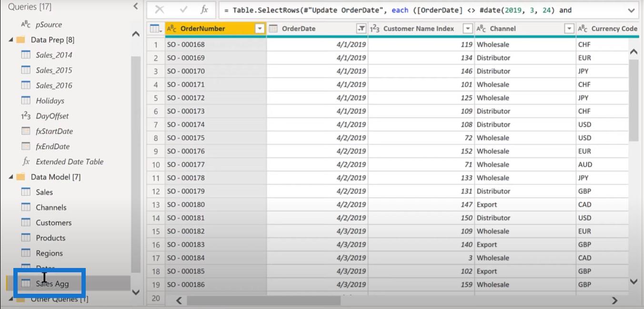Screen dimensions: 644x309
Task: Click the Data Prep folder icon
Action: point(21,40)
